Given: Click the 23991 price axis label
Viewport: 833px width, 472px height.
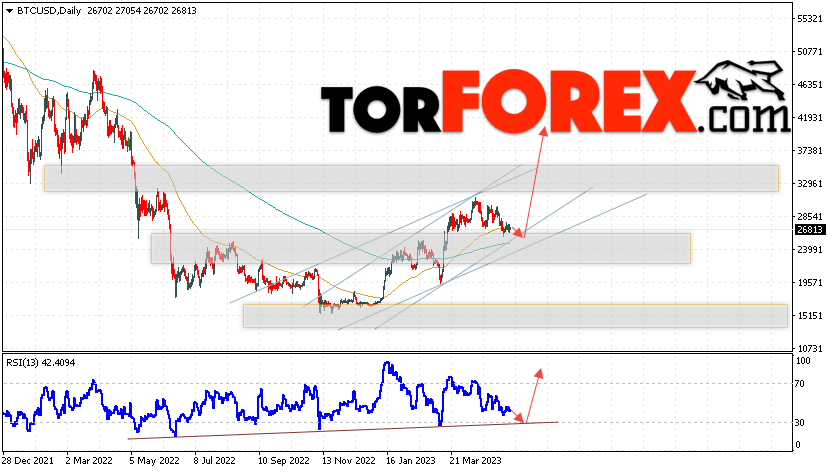Looking at the screenshot, I should coord(810,250).
